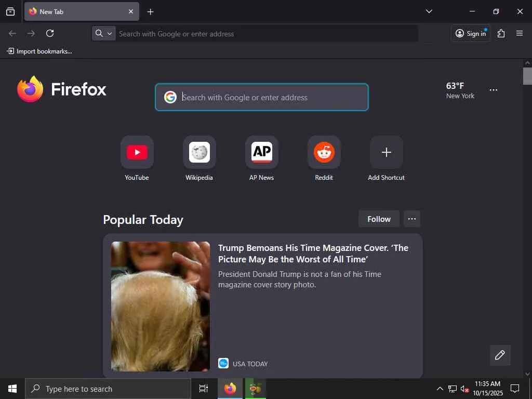Open a new tab with plus button
This screenshot has width=532, height=399.
coord(150,12)
